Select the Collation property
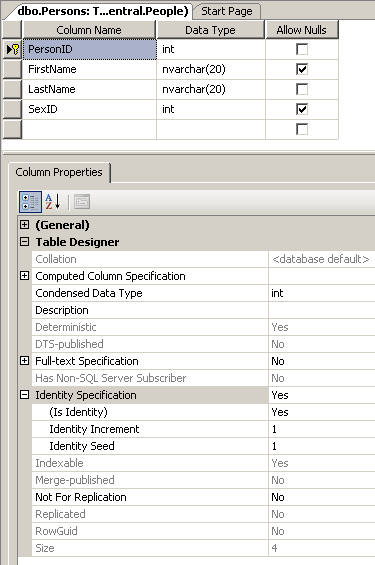This screenshot has width=375, height=565. pos(150,259)
